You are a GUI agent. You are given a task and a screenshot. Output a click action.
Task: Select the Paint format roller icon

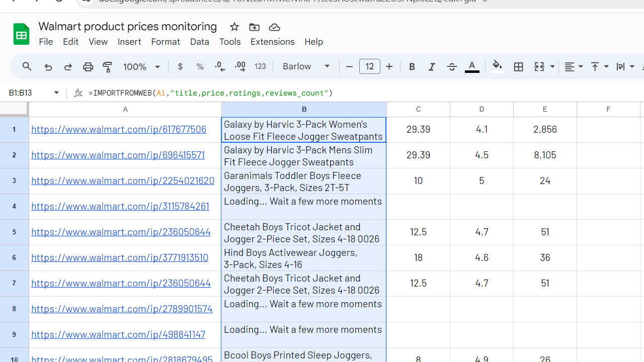pos(108,67)
